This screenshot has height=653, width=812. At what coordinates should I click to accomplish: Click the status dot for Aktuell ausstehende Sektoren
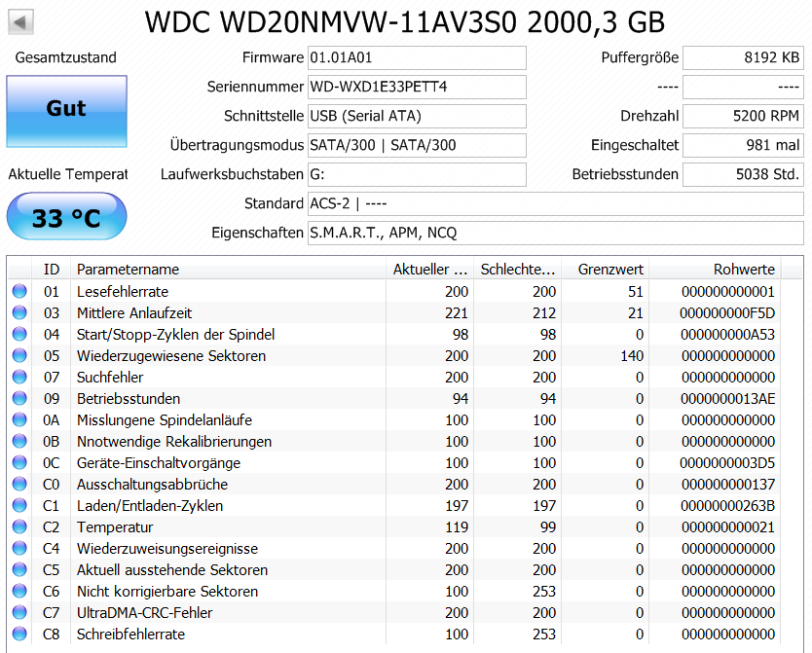[x=19, y=569]
